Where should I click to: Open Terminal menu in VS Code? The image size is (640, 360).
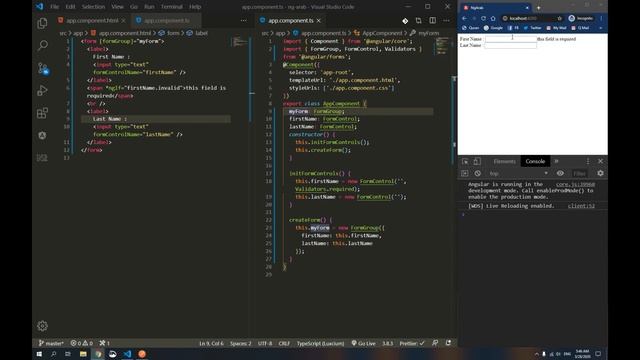(171, 7)
